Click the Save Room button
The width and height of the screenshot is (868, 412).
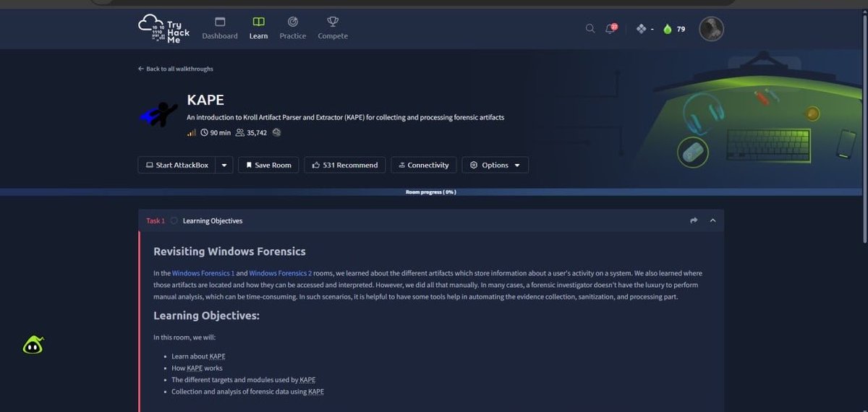pyautogui.click(x=268, y=165)
